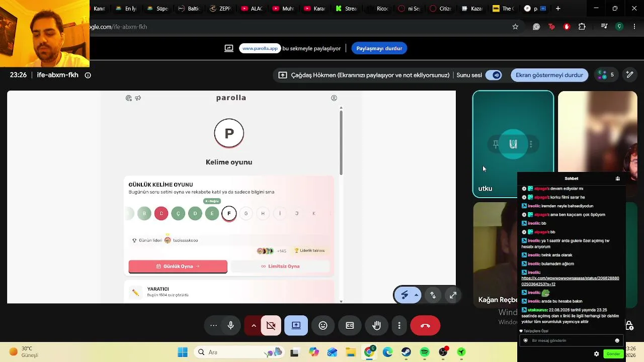Switch to the Kazar browser tab
Viewport: 644px width, 362px height.
[x=471, y=9]
